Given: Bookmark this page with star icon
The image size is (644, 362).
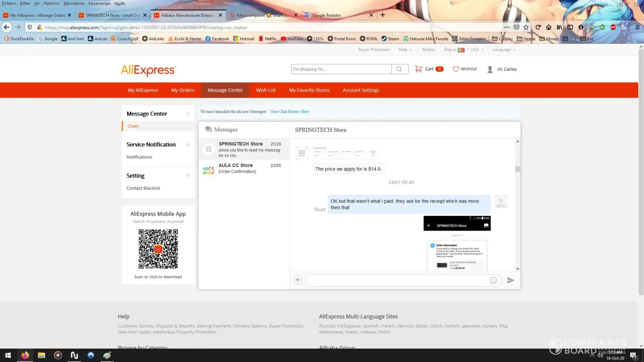Looking at the screenshot, I should point(526,27).
